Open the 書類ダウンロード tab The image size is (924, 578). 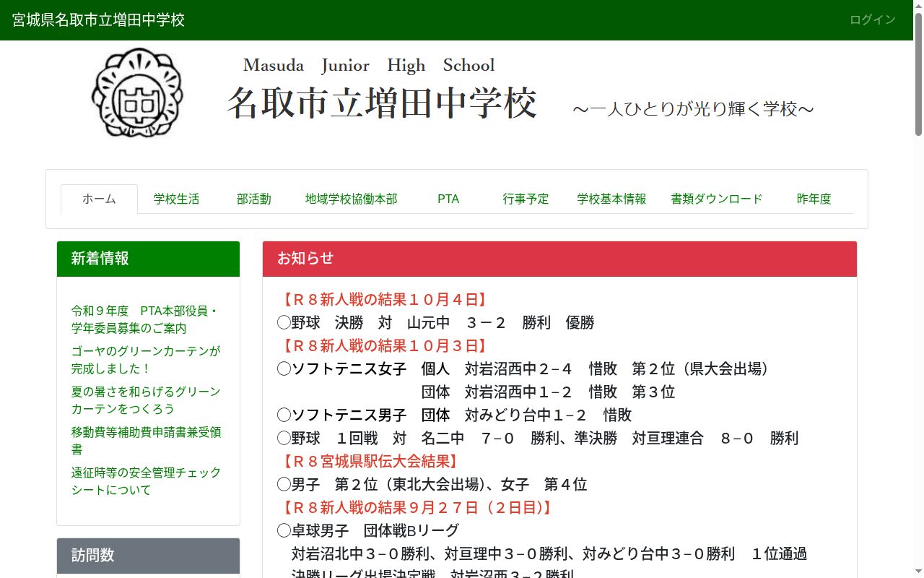(716, 199)
